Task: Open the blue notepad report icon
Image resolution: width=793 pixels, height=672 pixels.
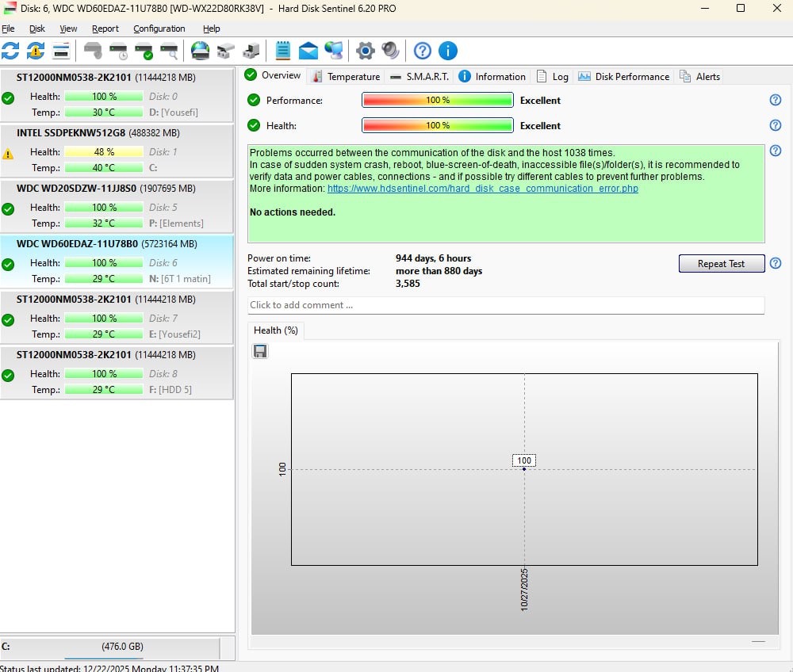Action: [282, 51]
